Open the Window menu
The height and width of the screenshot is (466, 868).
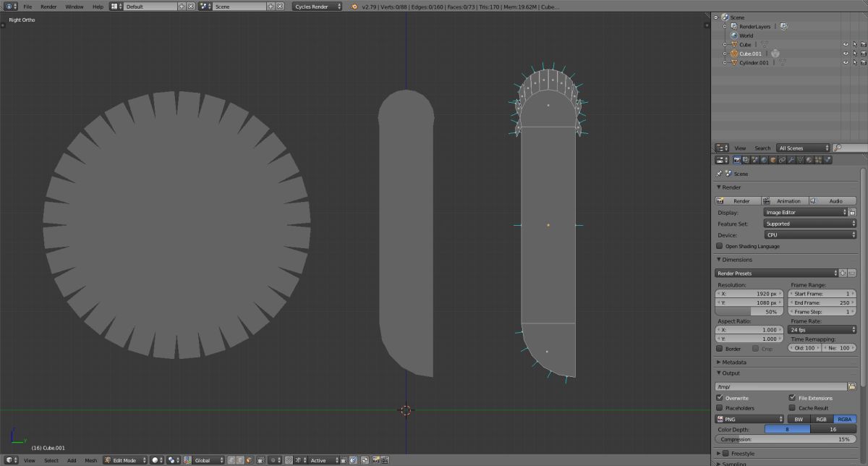point(75,7)
